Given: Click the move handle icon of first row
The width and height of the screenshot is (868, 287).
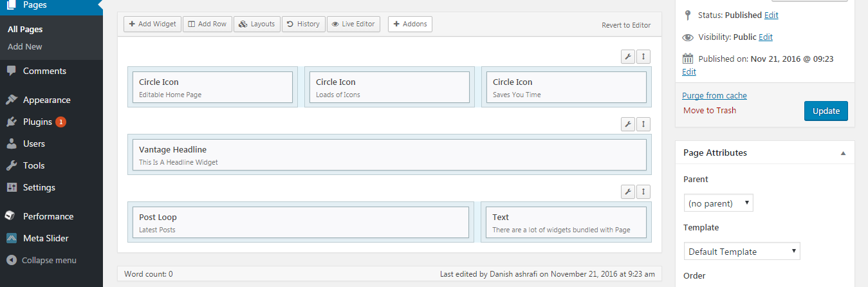Looking at the screenshot, I should (x=643, y=57).
